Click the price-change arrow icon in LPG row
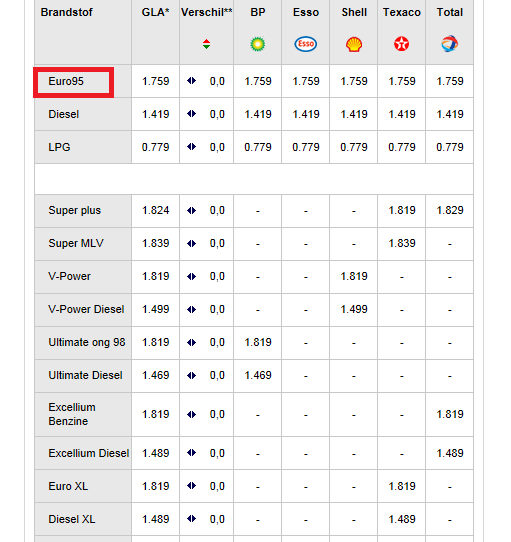 click(192, 147)
